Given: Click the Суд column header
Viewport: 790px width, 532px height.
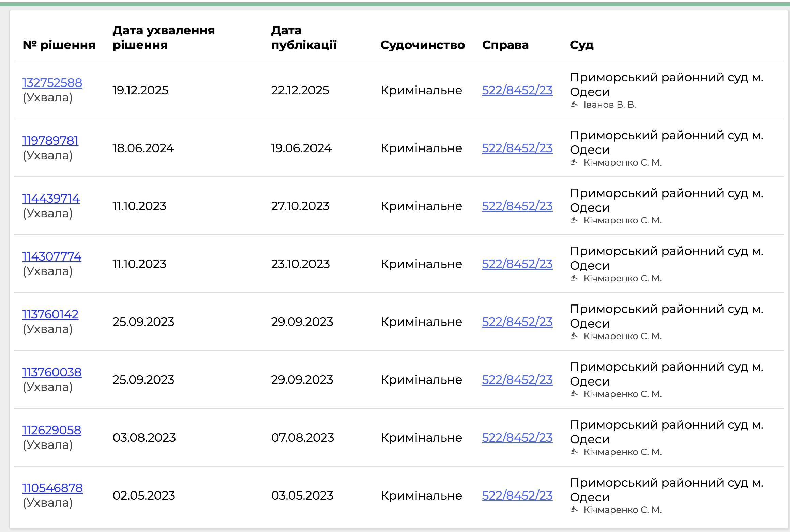Looking at the screenshot, I should click(x=581, y=45).
